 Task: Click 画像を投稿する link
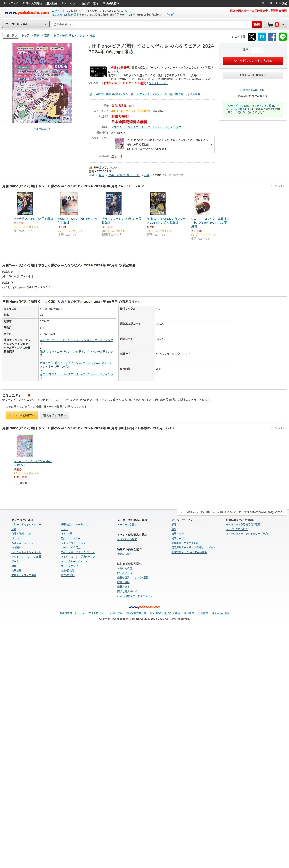pos(42,129)
